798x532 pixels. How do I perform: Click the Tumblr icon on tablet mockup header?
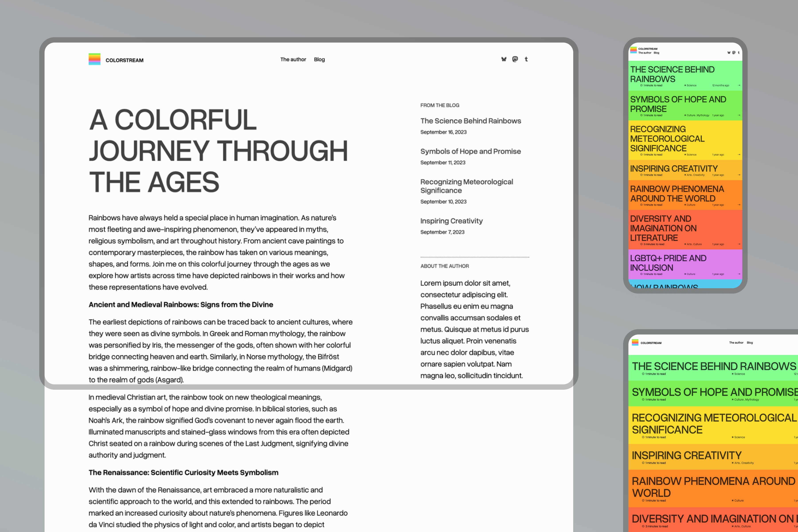(739, 53)
